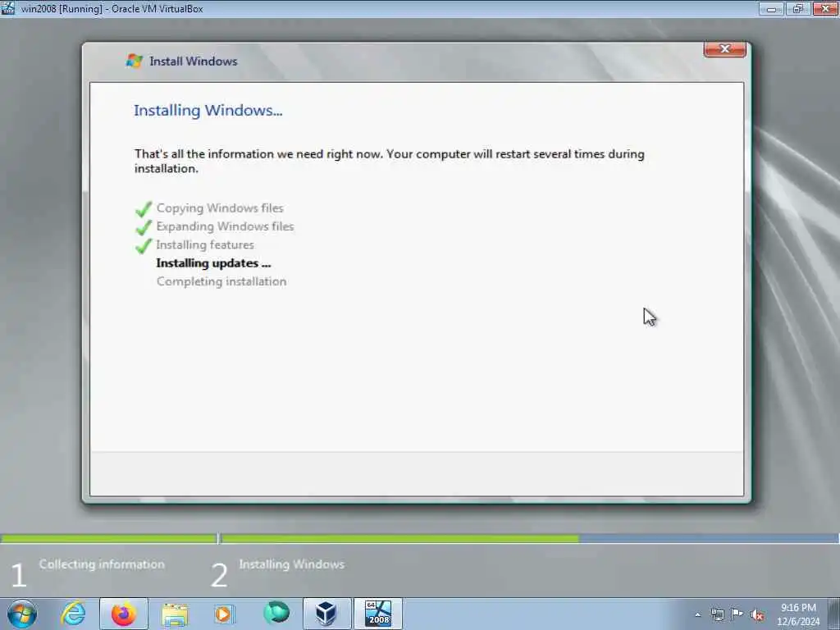Click 'Installing updates ...' current step

(x=213, y=263)
